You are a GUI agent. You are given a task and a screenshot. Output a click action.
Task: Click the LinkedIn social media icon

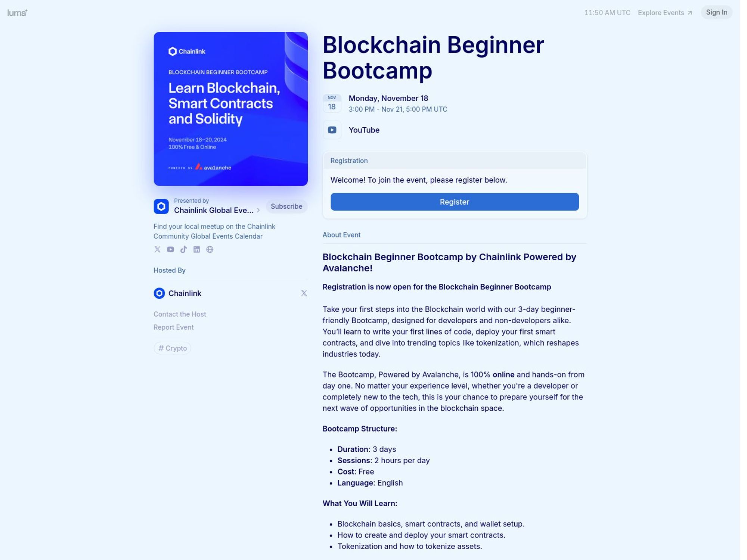(196, 249)
